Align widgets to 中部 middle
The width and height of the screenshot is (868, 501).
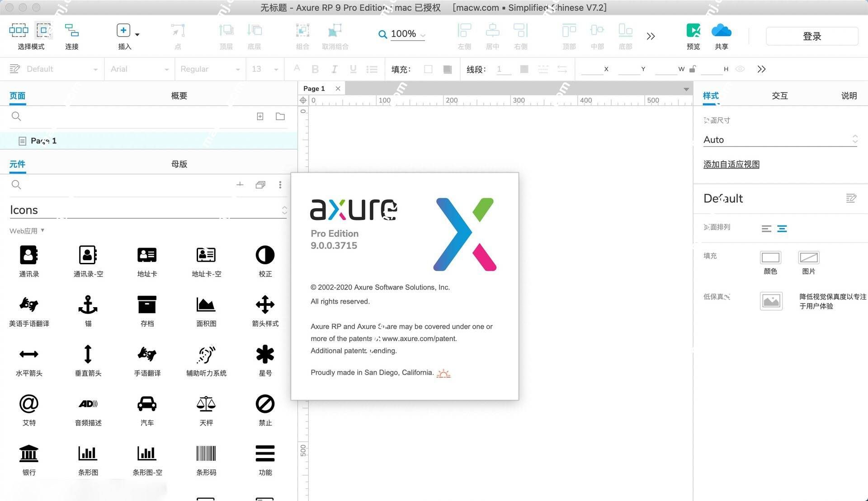[x=597, y=30]
